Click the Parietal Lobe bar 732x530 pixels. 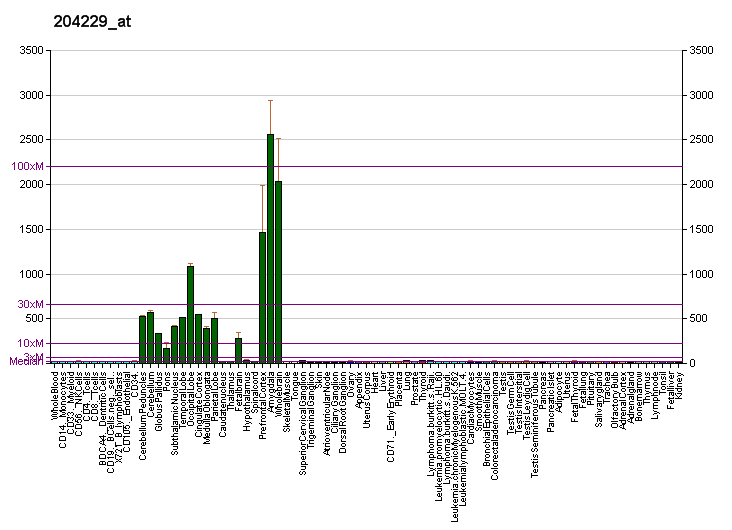(x=214, y=340)
